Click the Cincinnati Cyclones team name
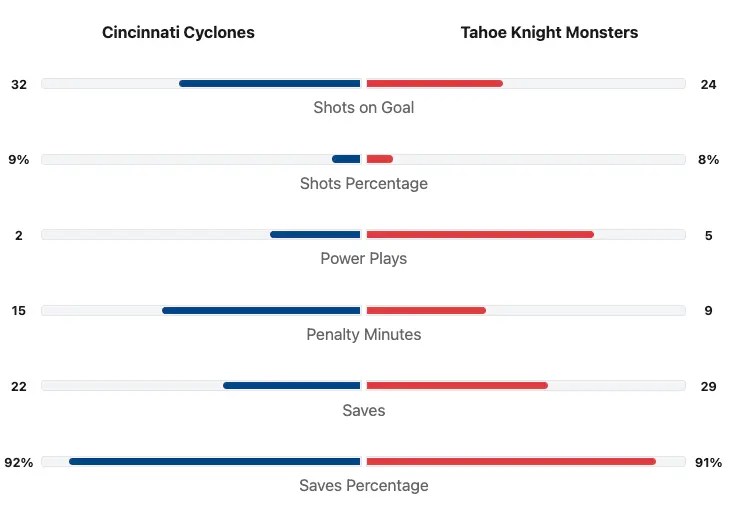This screenshot has height=508, width=738. (178, 33)
